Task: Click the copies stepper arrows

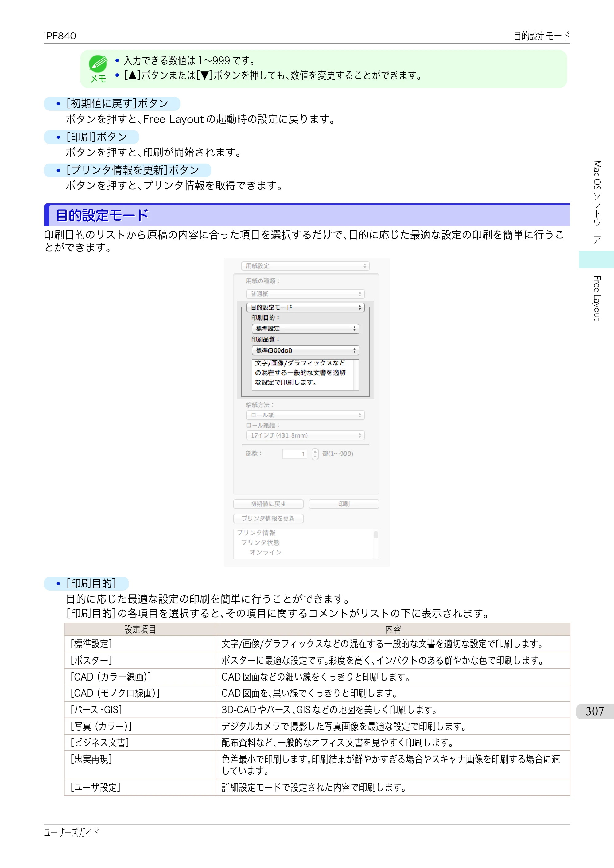Action: coord(315,454)
